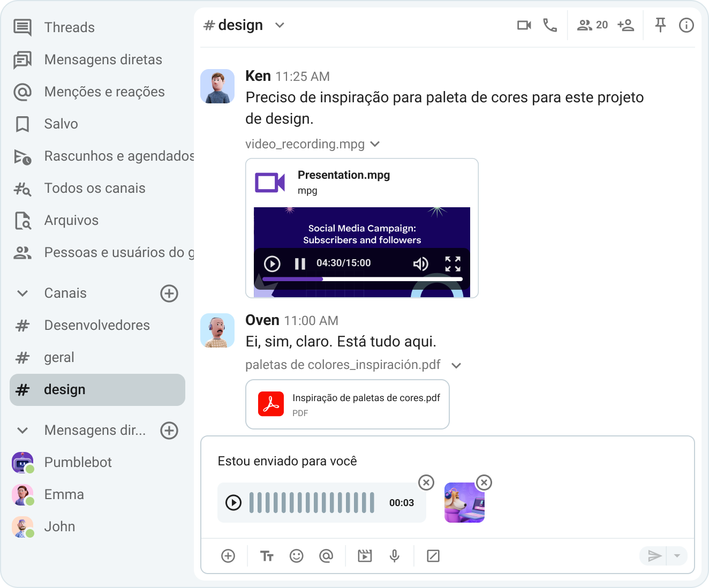Open the design channel name dropdown
The width and height of the screenshot is (709, 588).
click(x=280, y=25)
